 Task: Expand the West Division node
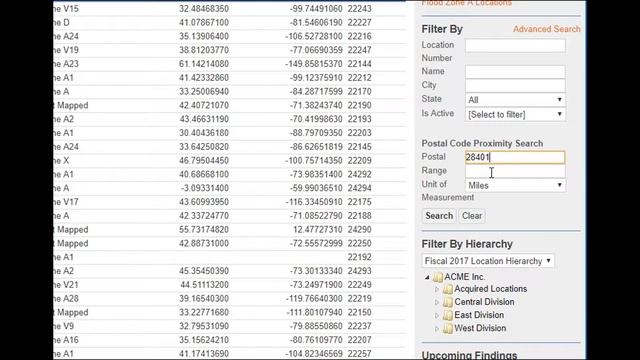tap(437, 329)
